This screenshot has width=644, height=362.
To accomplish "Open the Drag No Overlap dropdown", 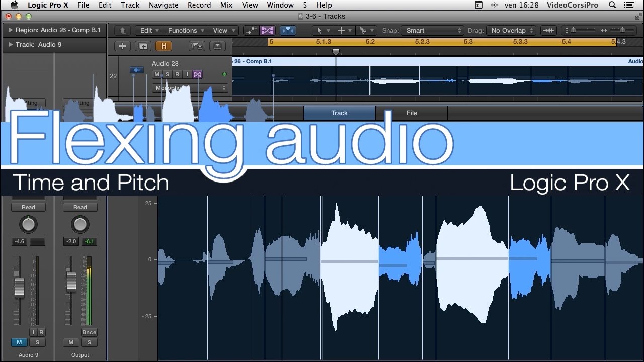I will [511, 30].
